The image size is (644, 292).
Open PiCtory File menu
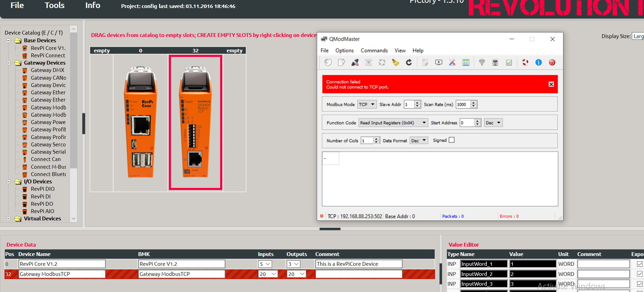click(x=17, y=5)
